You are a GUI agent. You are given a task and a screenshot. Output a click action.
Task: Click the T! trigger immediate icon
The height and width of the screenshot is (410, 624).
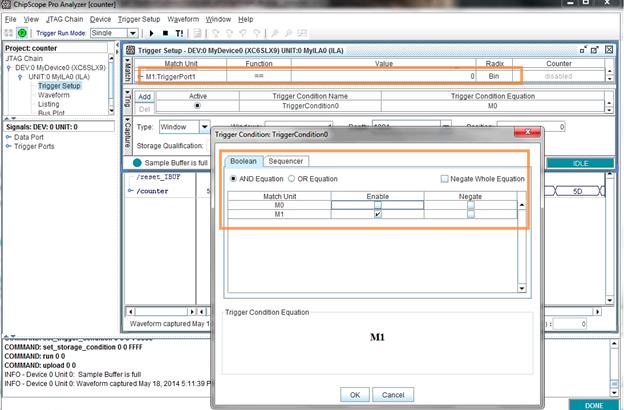coord(179,33)
